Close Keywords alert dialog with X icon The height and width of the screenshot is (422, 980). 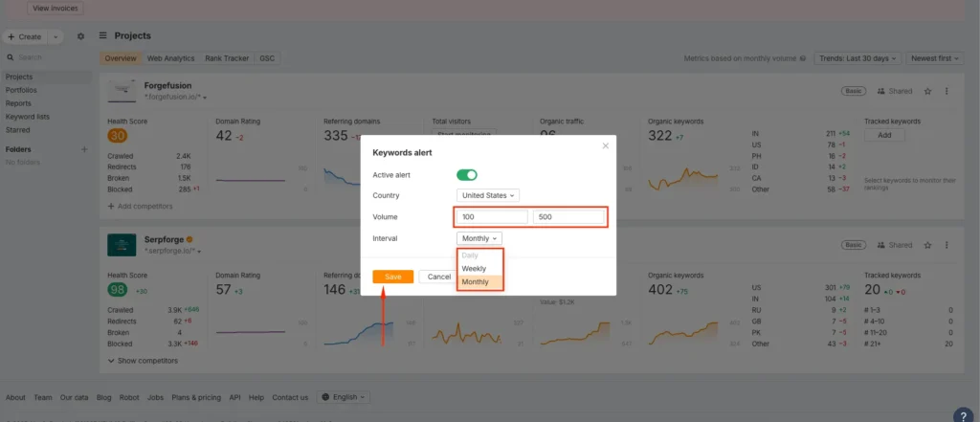(605, 146)
